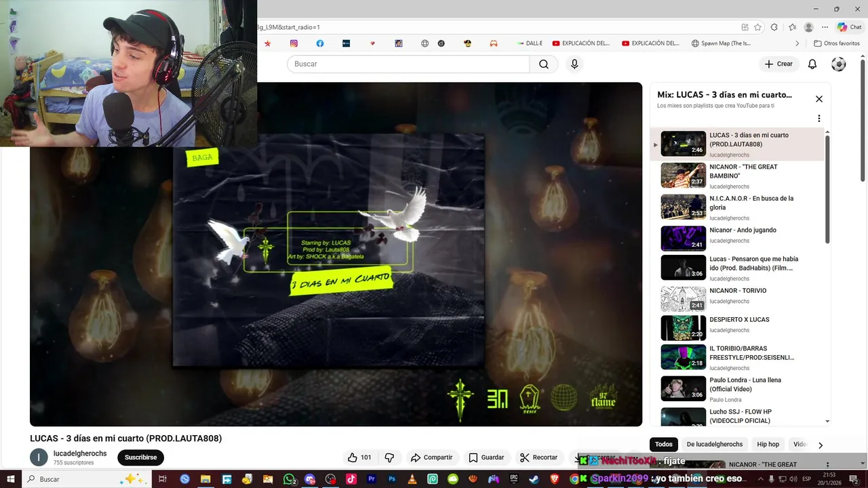This screenshot has height=488, width=868.
Task: Open the account avatar menu
Action: (839, 64)
